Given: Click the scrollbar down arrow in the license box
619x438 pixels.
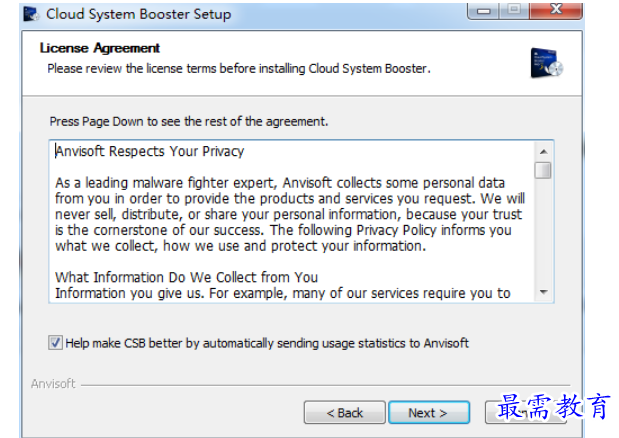Looking at the screenshot, I should 544,292.
